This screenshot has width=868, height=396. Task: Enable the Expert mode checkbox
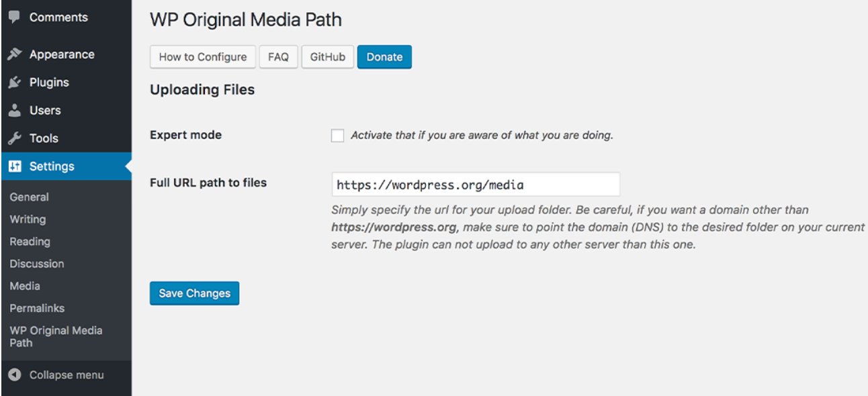pyautogui.click(x=337, y=136)
